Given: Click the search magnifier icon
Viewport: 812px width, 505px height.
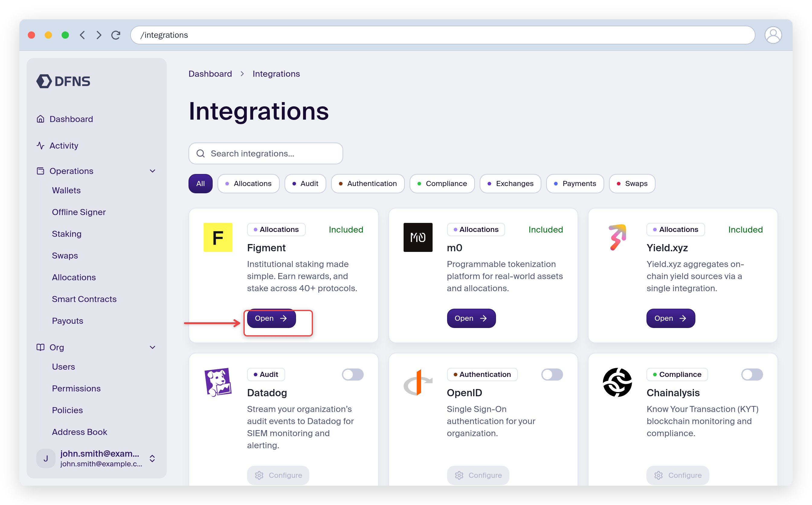Looking at the screenshot, I should 200,153.
